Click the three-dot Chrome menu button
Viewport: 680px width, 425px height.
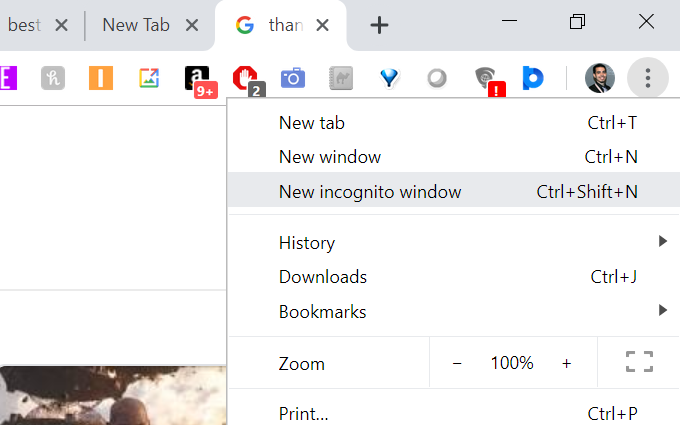pyautogui.click(x=647, y=78)
